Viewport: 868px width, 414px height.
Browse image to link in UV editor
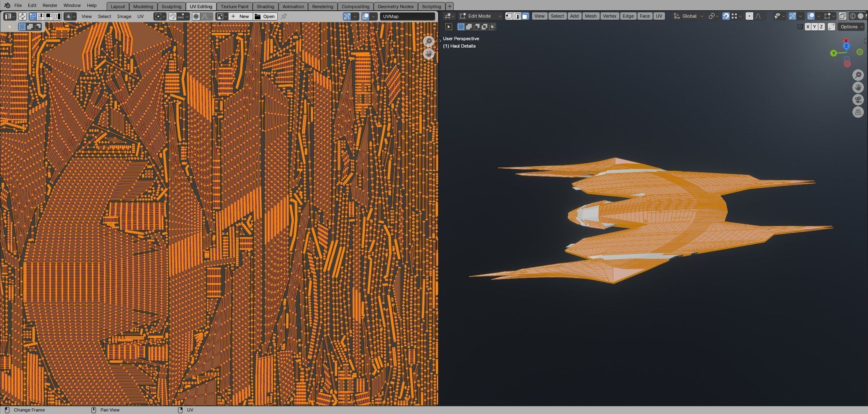[x=222, y=16]
